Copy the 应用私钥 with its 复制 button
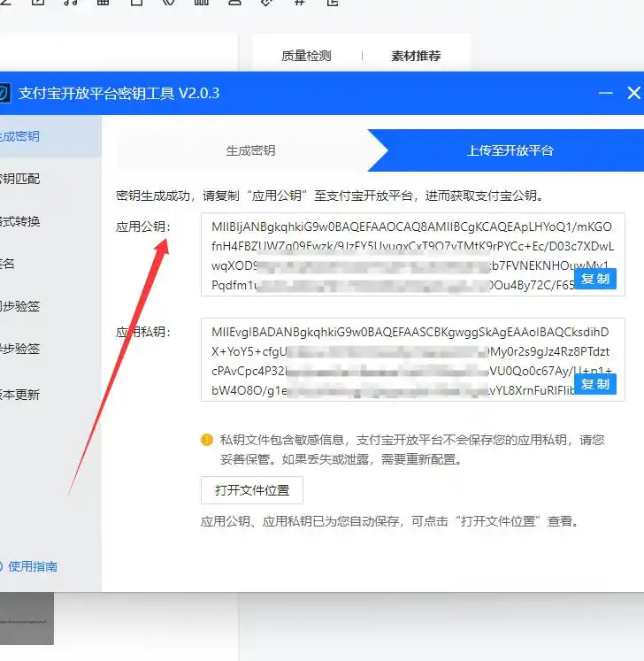The height and width of the screenshot is (661, 644). [x=595, y=385]
